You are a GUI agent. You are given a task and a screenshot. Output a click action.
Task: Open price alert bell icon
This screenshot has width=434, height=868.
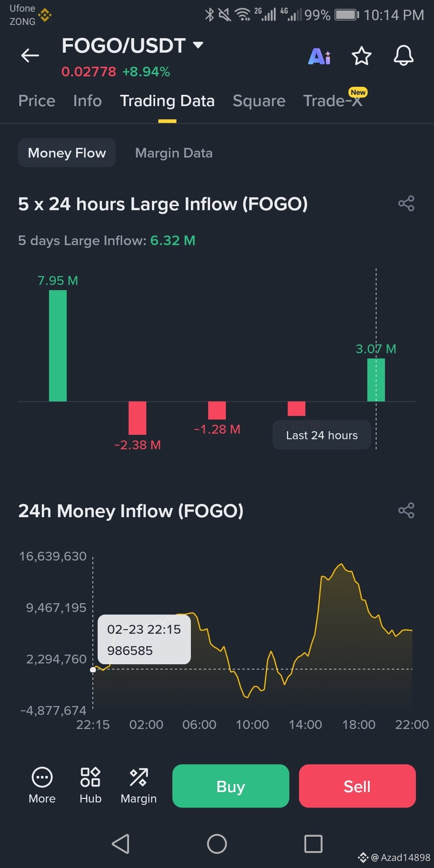tap(403, 55)
